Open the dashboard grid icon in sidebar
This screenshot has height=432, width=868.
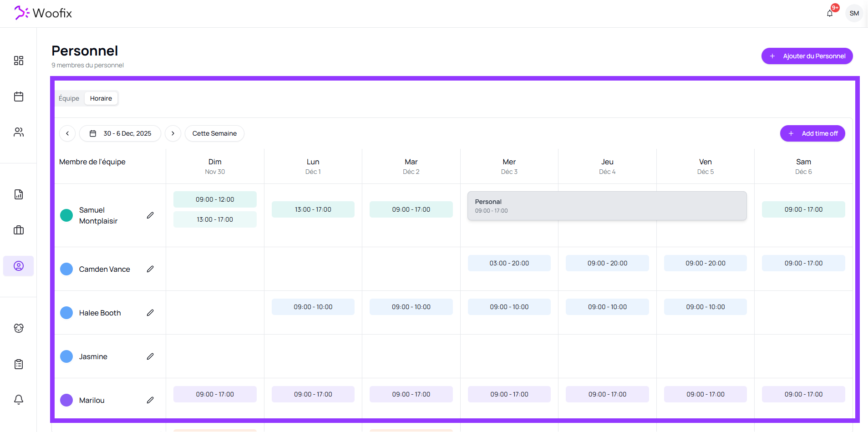19,61
